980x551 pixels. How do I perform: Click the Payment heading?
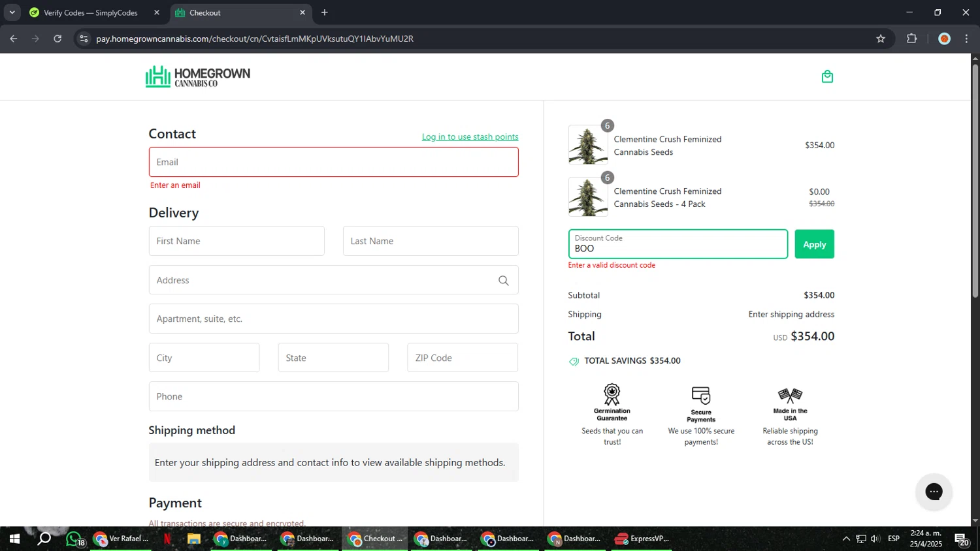tap(175, 503)
